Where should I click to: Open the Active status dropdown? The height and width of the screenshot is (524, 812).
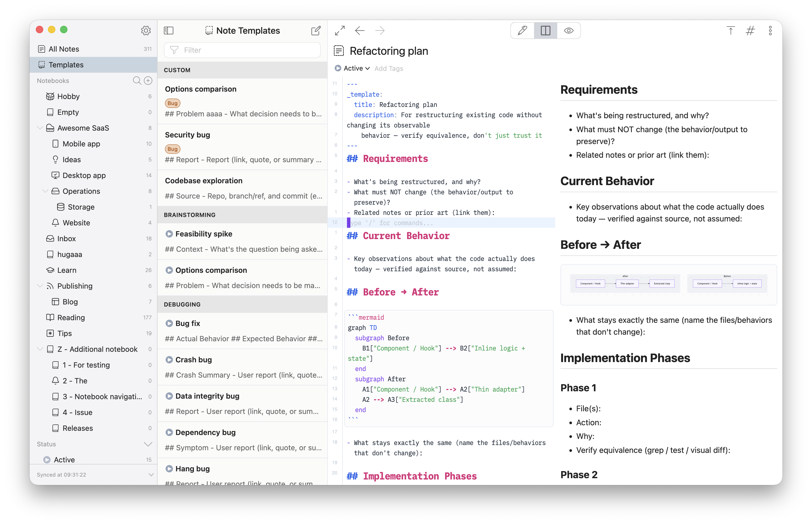coord(352,68)
